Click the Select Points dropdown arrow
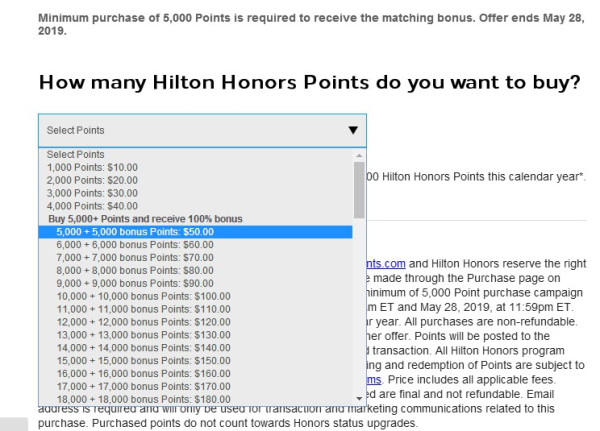This screenshot has height=431, width=600. coord(352,130)
